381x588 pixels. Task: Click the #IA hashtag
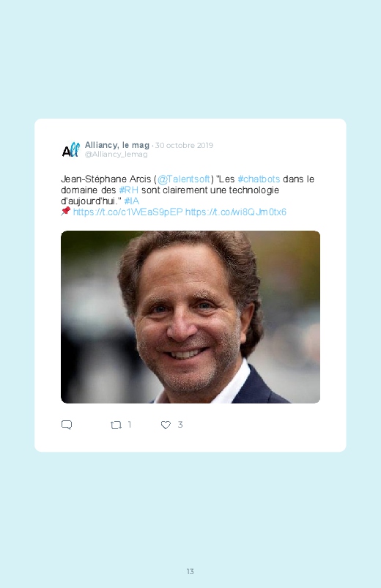[x=131, y=201]
